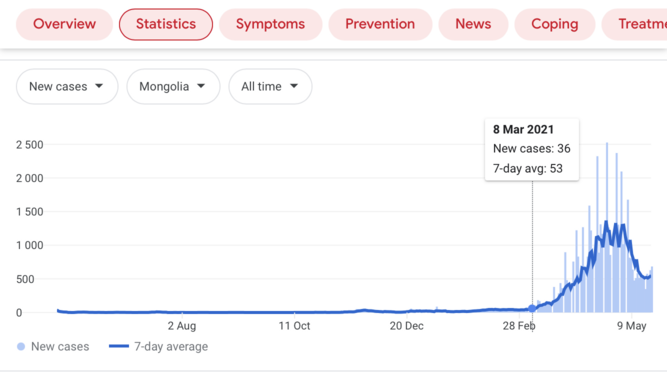Switch to the Symptoms tab
The image size is (667, 375).
(x=271, y=24)
